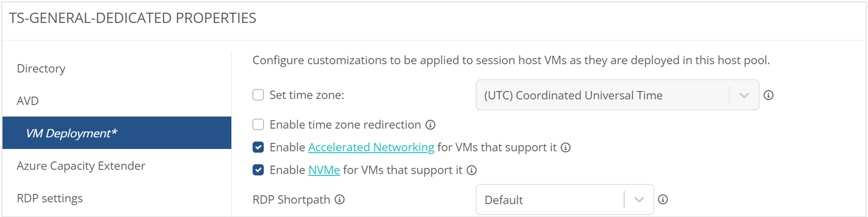Click info icon beside time zone redirection
868x217 pixels.
430,125
